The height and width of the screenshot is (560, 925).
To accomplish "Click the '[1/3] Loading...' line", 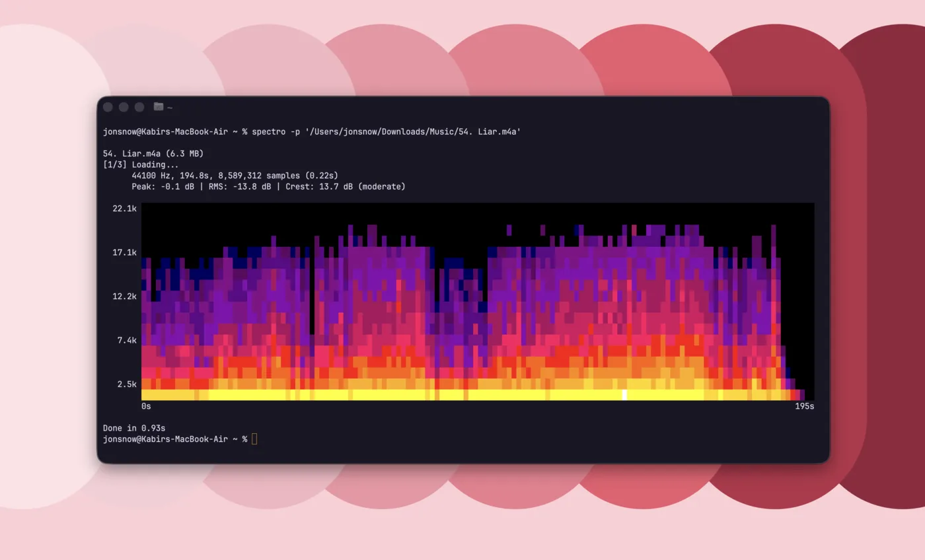I will pyautogui.click(x=141, y=164).
